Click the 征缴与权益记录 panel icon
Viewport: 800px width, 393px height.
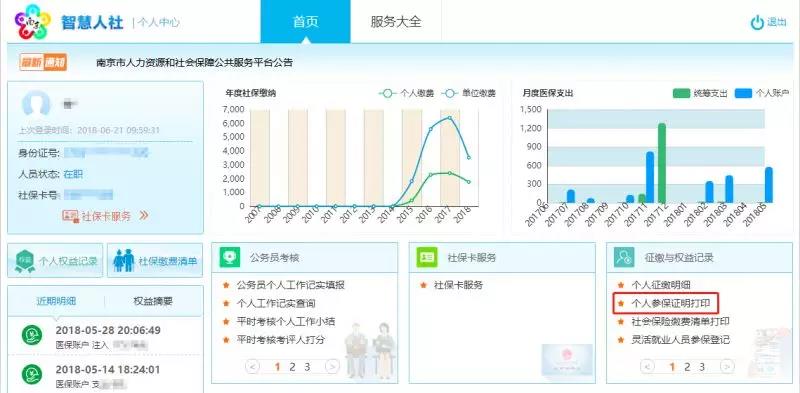624,257
